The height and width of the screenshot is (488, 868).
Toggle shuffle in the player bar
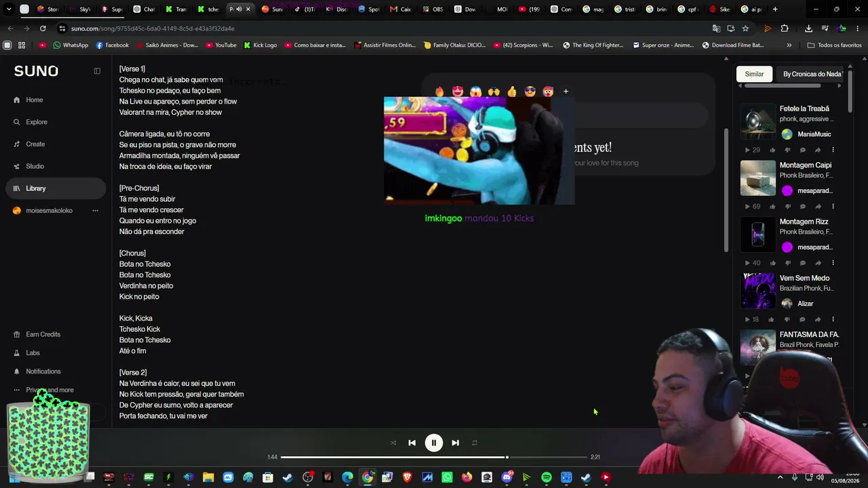tap(393, 443)
